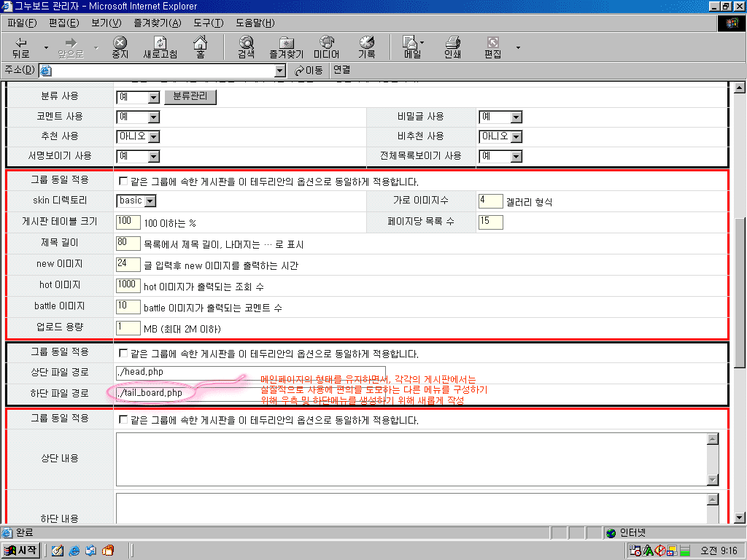Open the skin 디렉토리 basic dropdown
Viewport: 747px width, 560px height.
pos(150,201)
